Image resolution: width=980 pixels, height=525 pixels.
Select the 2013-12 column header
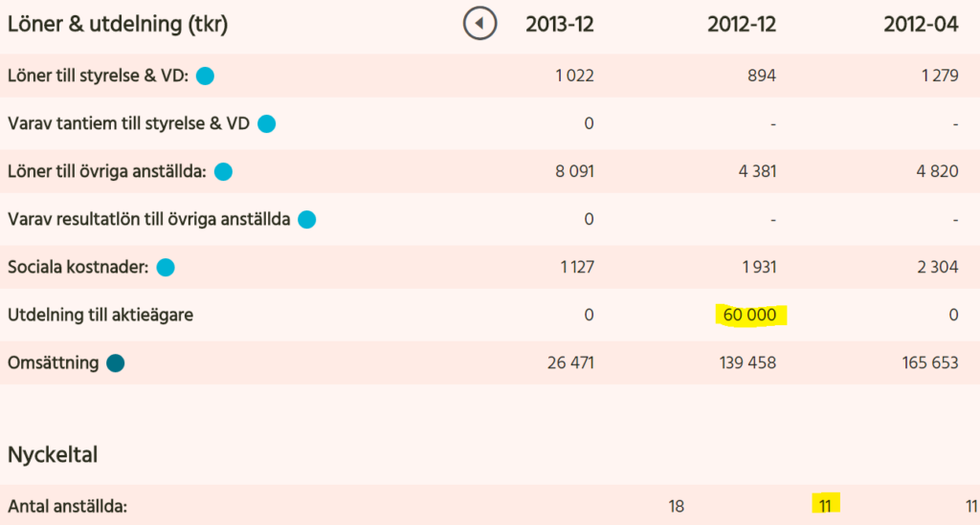click(x=559, y=24)
